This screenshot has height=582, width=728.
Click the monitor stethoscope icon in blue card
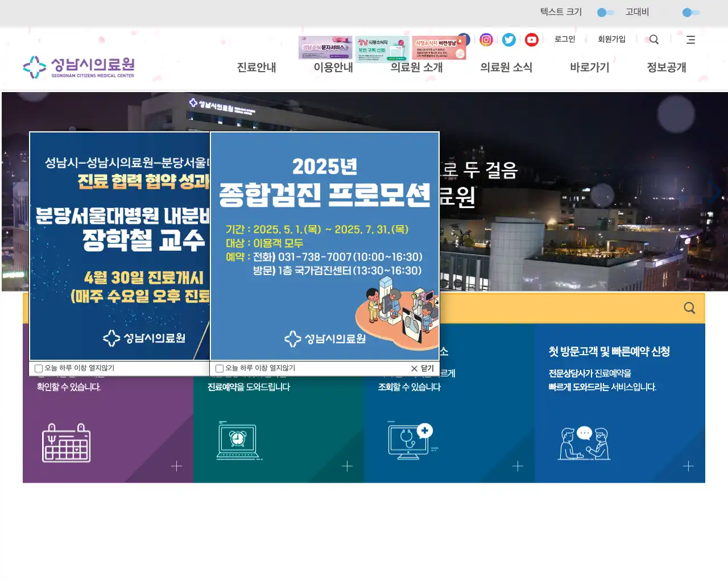click(x=412, y=440)
